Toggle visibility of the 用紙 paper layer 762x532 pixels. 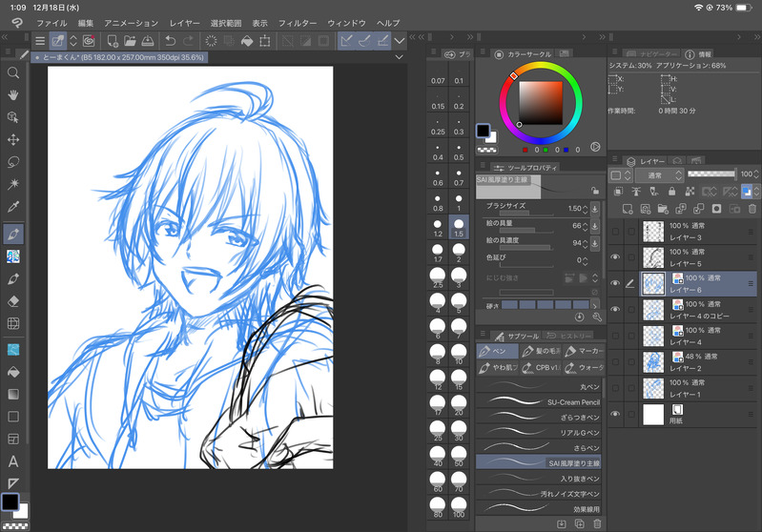point(615,414)
